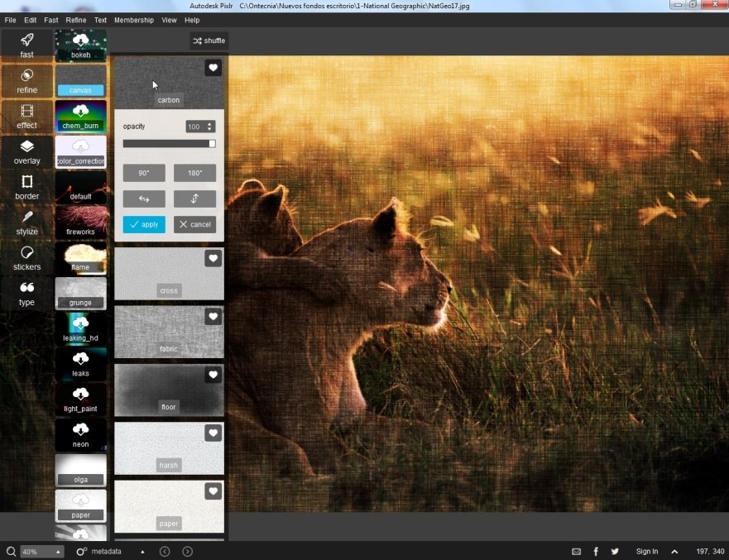Open the File menu
This screenshot has height=560, width=729.
[10, 20]
